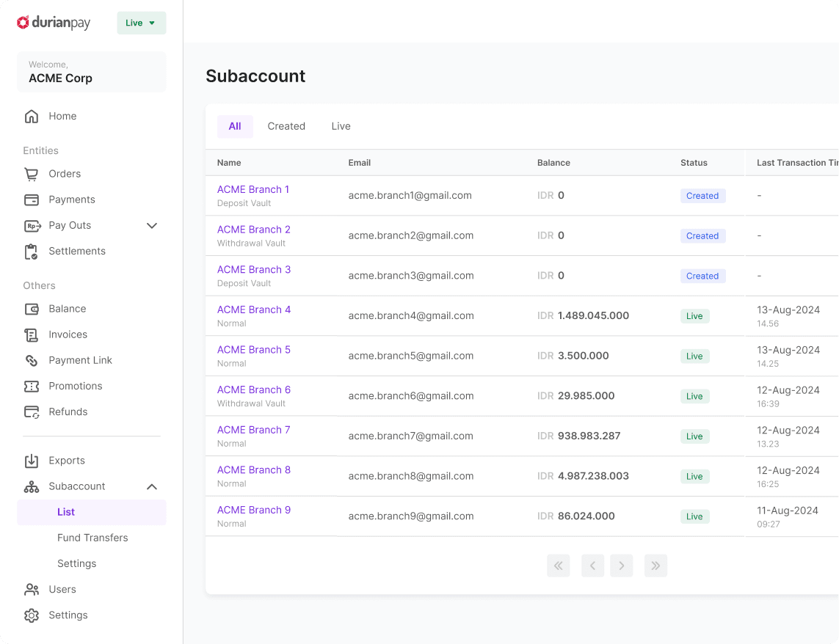Open Users in the sidebar

click(x=62, y=589)
